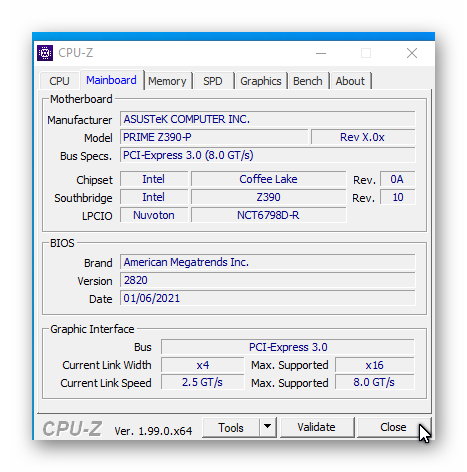
Task: Click the Southbridge vendor Intel value
Action: coord(154,197)
